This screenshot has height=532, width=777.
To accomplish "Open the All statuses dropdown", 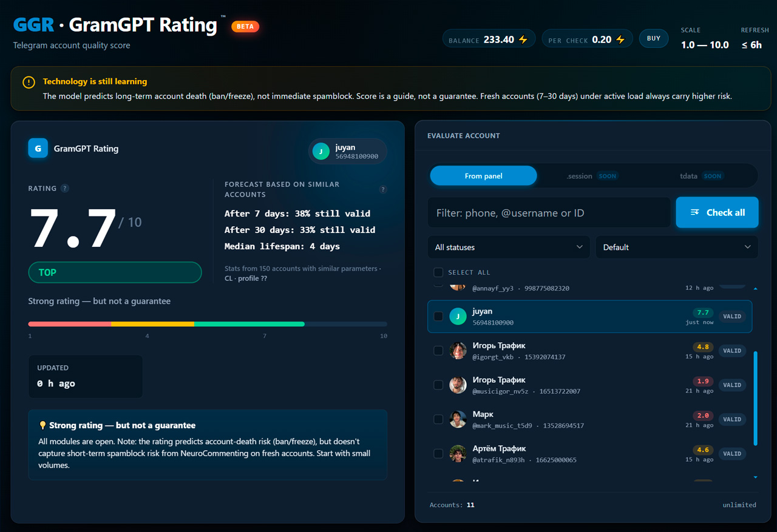I will 509,247.
